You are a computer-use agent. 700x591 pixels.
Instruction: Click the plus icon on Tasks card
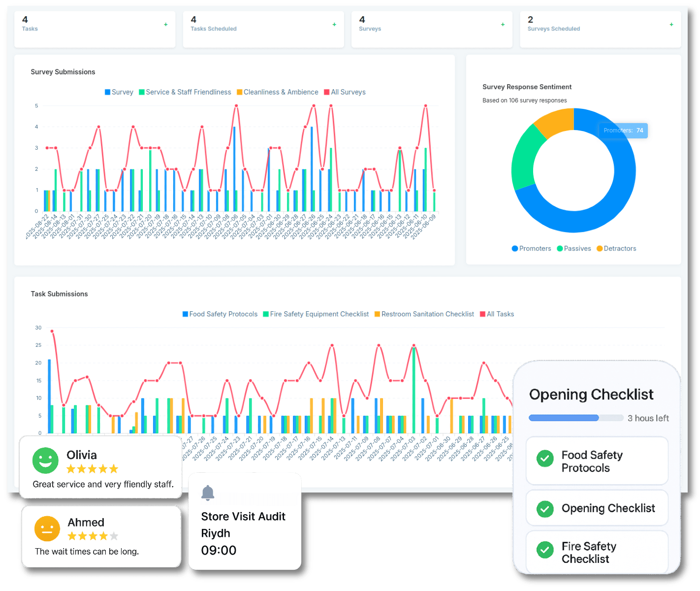pyautogui.click(x=166, y=25)
